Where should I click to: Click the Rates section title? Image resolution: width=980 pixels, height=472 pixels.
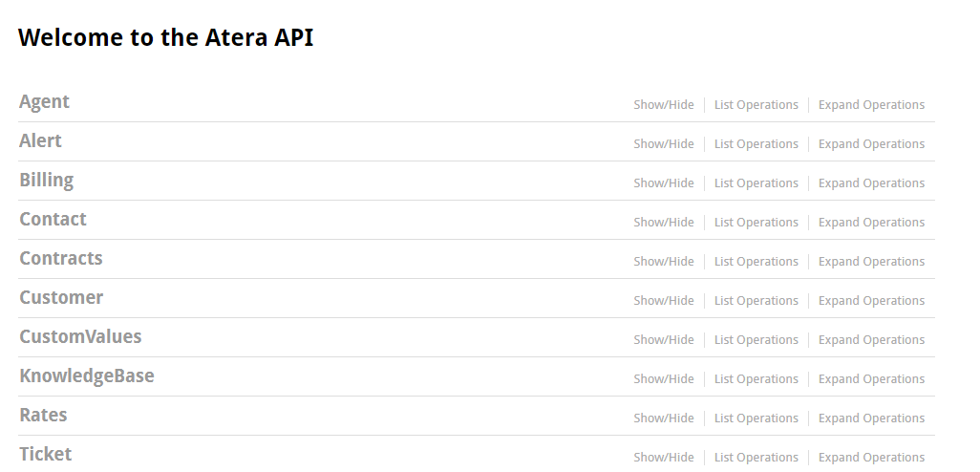tap(43, 415)
